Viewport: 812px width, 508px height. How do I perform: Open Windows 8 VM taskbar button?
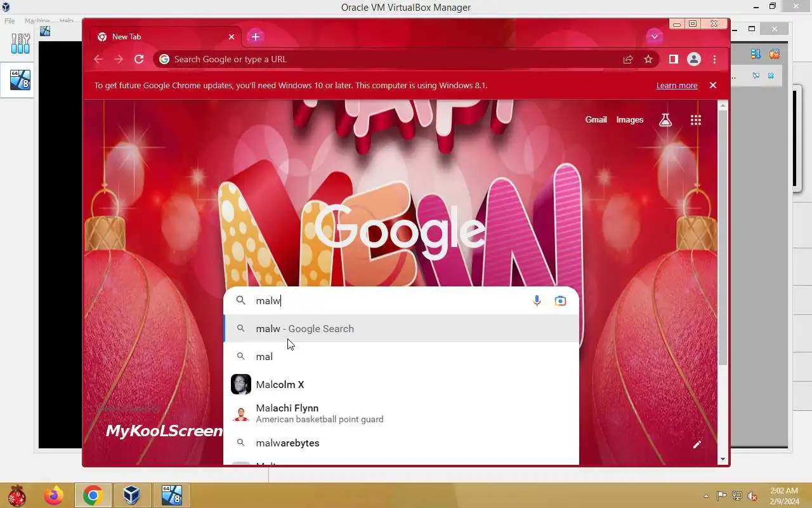coord(171,495)
